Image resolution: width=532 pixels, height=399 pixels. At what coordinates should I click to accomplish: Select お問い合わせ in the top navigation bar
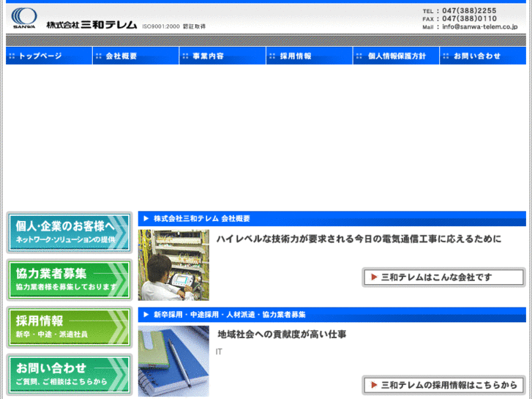tap(483, 56)
